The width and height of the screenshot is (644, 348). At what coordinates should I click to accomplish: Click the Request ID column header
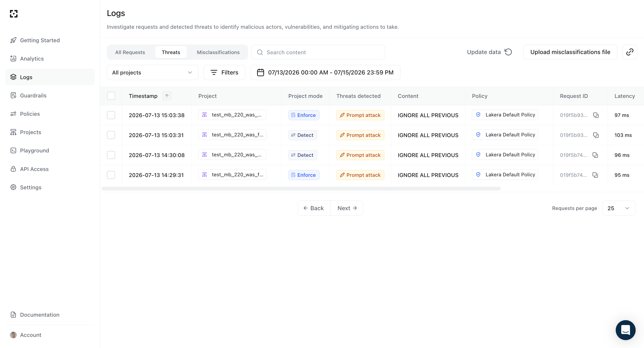tap(574, 96)
